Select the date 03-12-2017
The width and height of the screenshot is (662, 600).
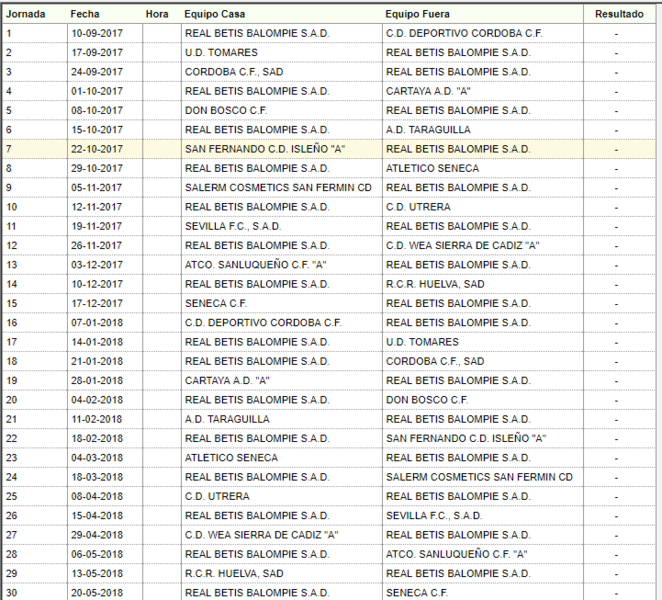point(97,265)
